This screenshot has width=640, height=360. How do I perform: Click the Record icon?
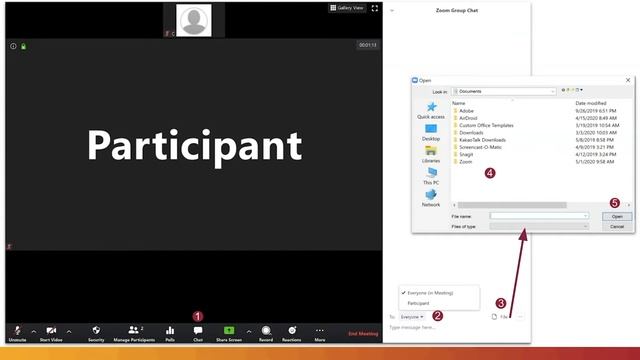coord(266,330)
